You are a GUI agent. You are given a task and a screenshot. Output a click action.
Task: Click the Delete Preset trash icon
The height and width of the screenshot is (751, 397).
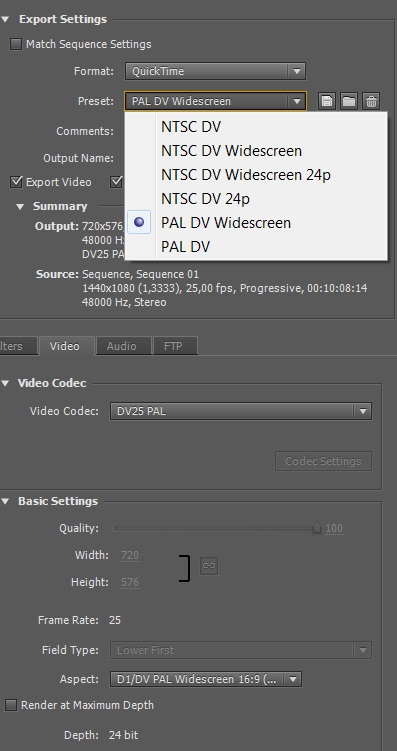371,101
